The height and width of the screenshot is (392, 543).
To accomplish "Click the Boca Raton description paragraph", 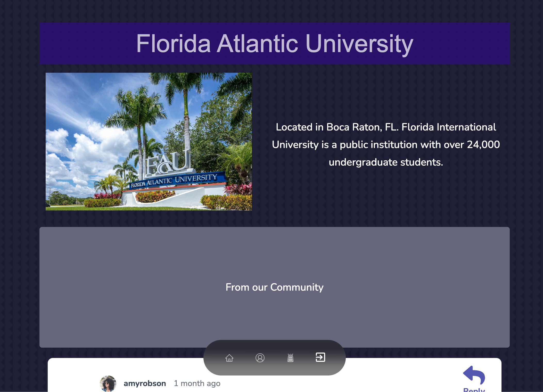I will click(386, 145).
